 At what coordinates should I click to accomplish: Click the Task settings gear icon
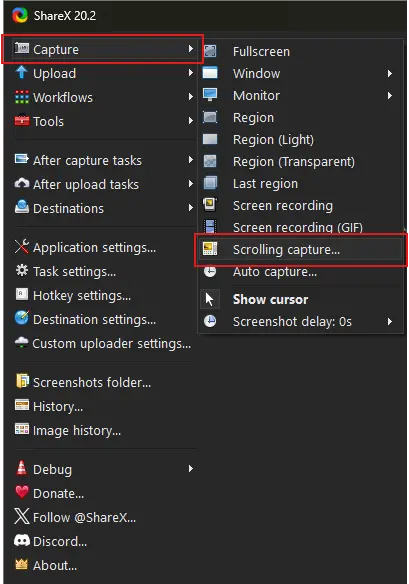22,270
